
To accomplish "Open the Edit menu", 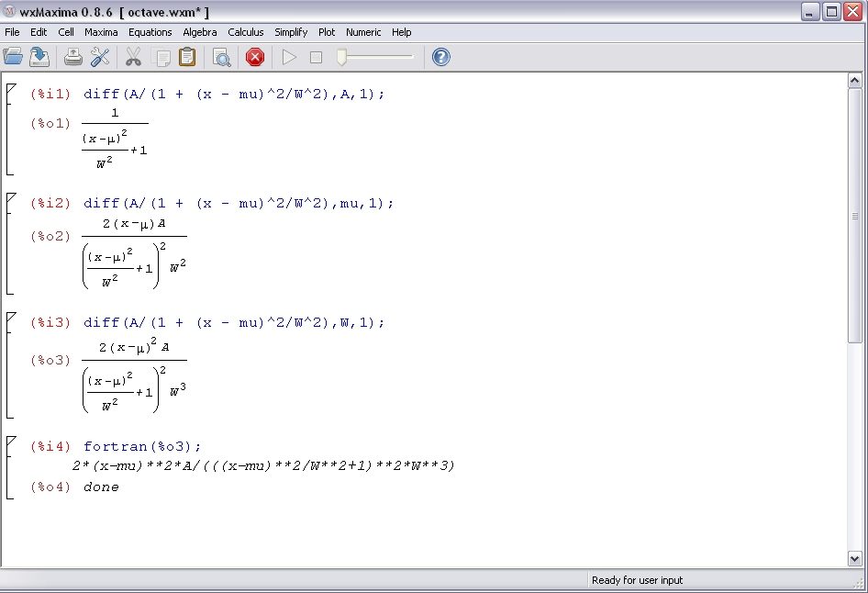I will pyautogui.click(x=39, y=32).
